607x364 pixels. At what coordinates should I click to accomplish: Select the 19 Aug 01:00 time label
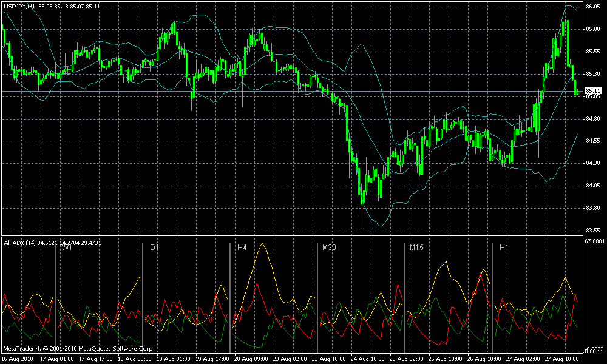coord(174,359)
